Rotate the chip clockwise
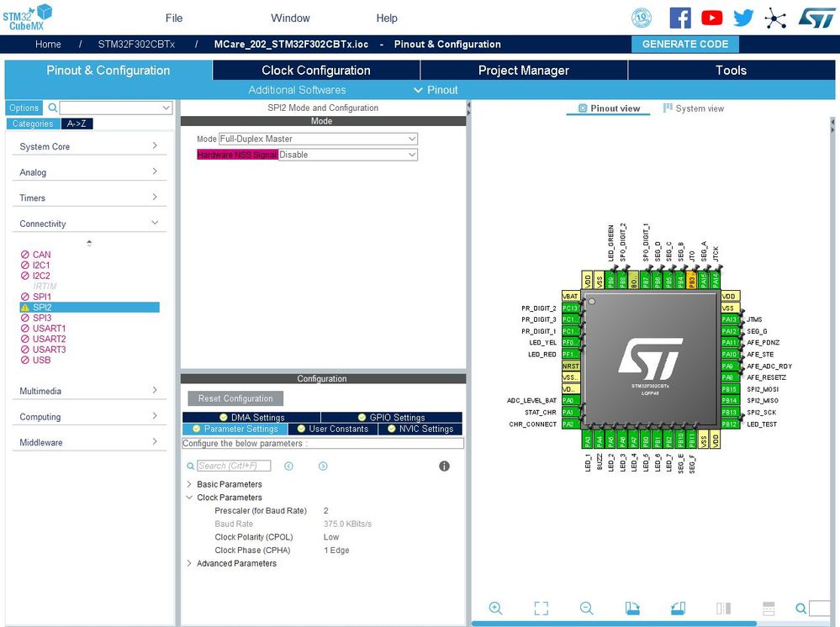The width and height of the screenshot is (840, 627). click(x=632, y=609)
